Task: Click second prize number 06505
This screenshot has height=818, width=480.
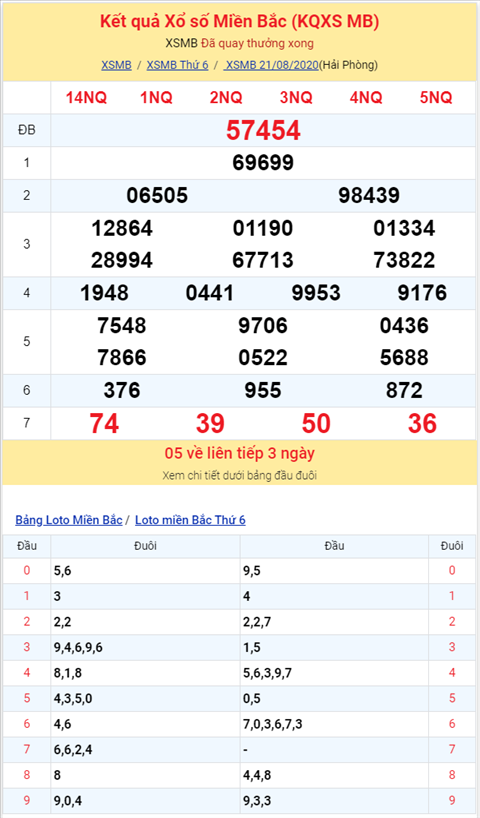Action: [x=157, y=196]
